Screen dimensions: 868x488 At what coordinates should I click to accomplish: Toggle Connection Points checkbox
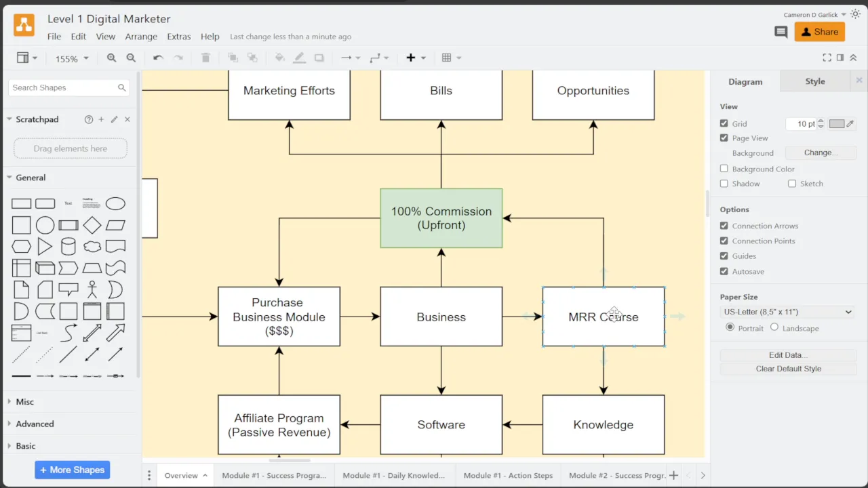pos(724,241)
